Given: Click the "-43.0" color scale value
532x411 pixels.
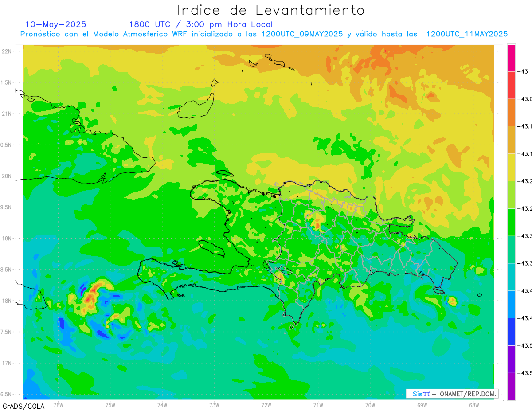Looking at the screenshot, I should click(x=526, y=99).
